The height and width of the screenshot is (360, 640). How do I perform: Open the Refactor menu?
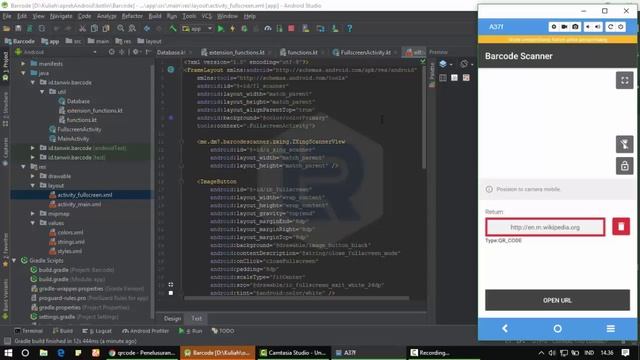132,16
